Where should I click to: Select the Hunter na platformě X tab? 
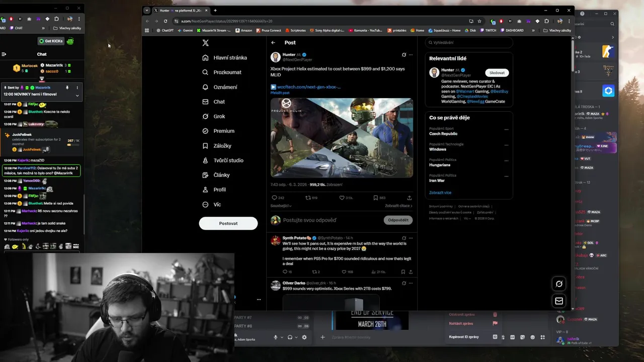181,10
